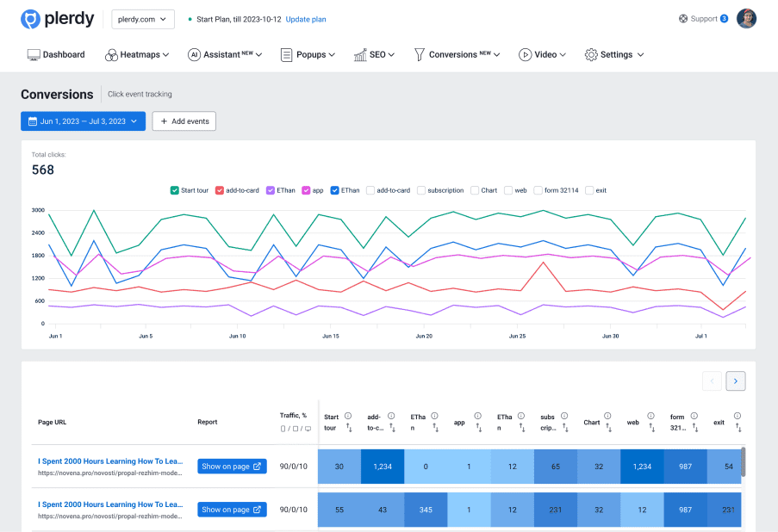This screenshot has width=778, height=532.
Task: Click the Dashboard monitor icon
Action: click(x=34, y=55)
